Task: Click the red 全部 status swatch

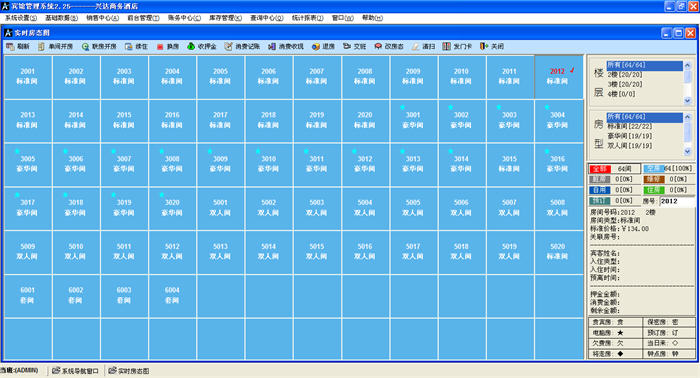Action: click(x=600, y=169)
